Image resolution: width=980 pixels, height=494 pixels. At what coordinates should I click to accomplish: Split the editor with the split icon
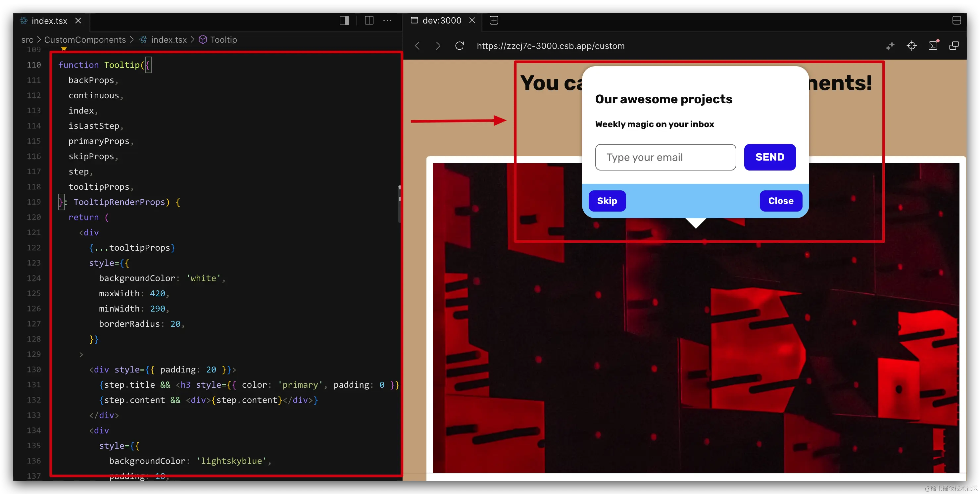(x=368, y=21)
